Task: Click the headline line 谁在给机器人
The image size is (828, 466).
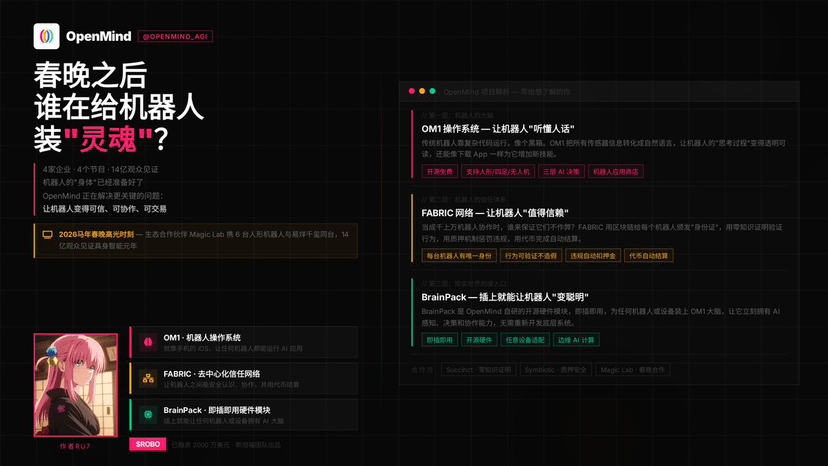Action: (119, 107)
